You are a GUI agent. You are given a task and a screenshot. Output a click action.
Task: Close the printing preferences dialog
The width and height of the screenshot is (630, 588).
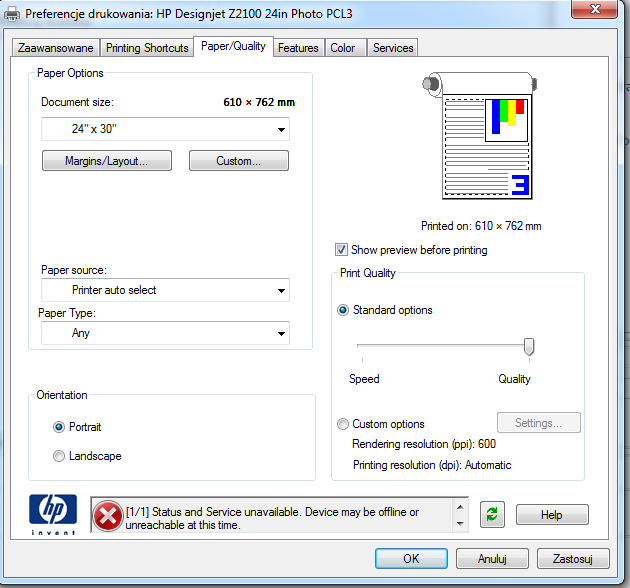595,9
